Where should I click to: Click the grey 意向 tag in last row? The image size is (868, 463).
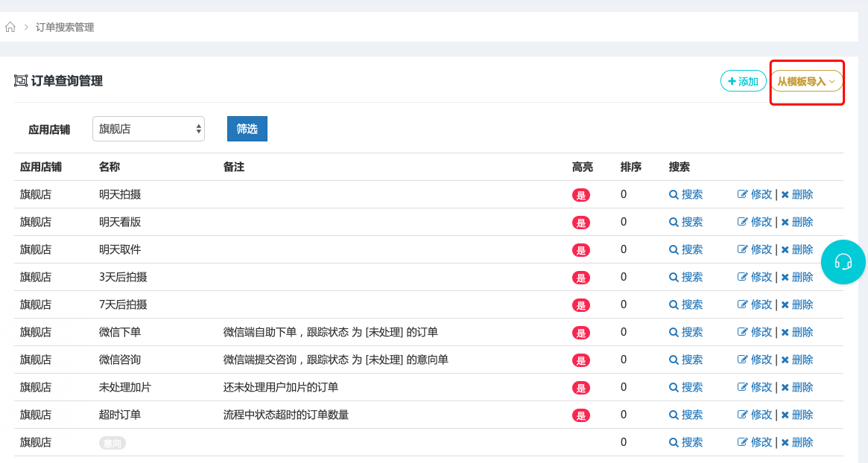click(113, 443)
